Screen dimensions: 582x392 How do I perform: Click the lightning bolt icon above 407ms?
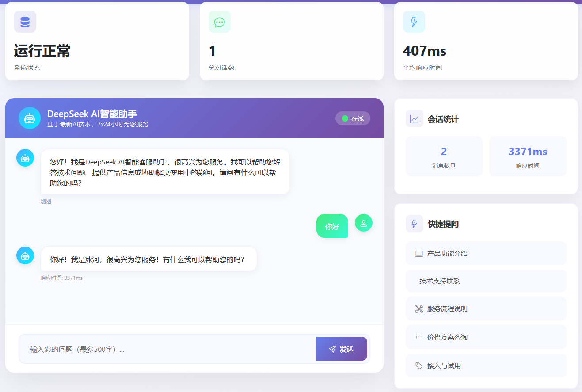pyautogui.click(x=414, y=22)
